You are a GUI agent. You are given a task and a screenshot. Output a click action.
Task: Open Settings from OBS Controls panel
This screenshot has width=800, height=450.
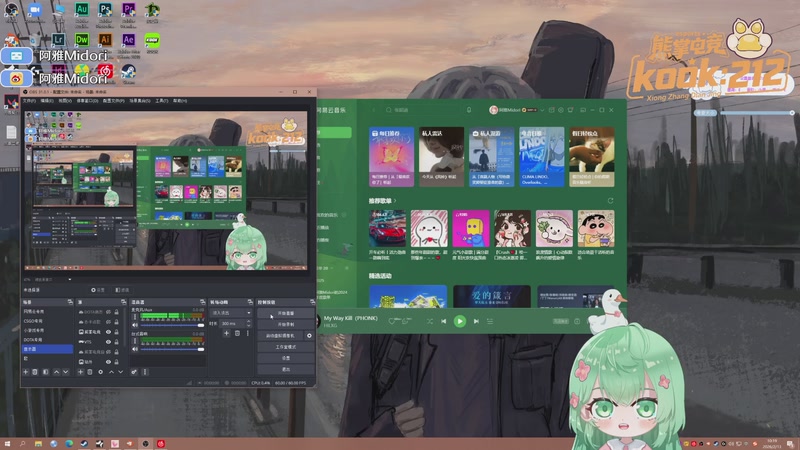(286, 358)
